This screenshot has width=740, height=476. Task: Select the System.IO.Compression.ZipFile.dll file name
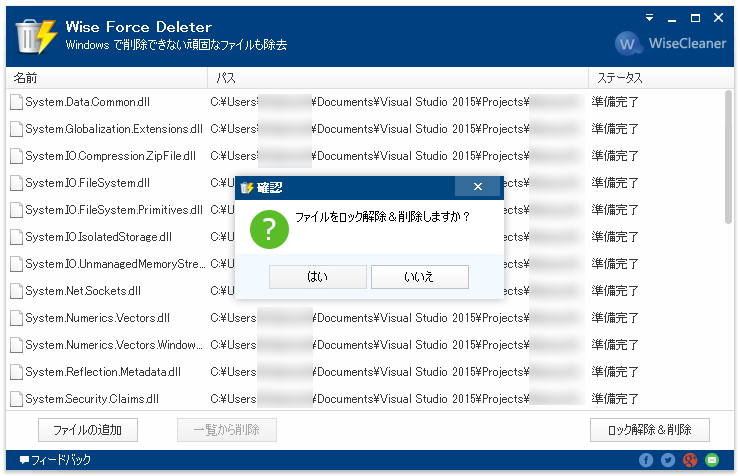pyautogui.click(x=110, y=156)
